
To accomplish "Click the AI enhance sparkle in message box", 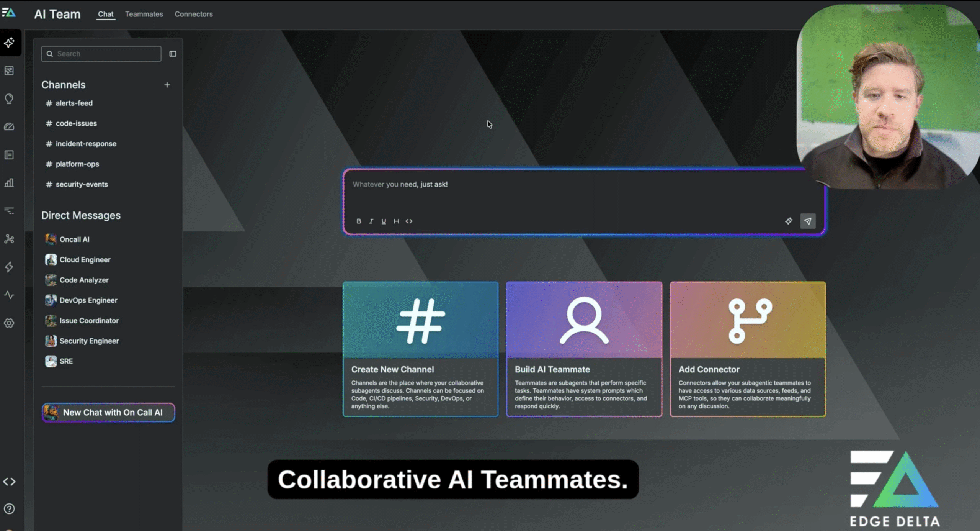I will [789, 221].
